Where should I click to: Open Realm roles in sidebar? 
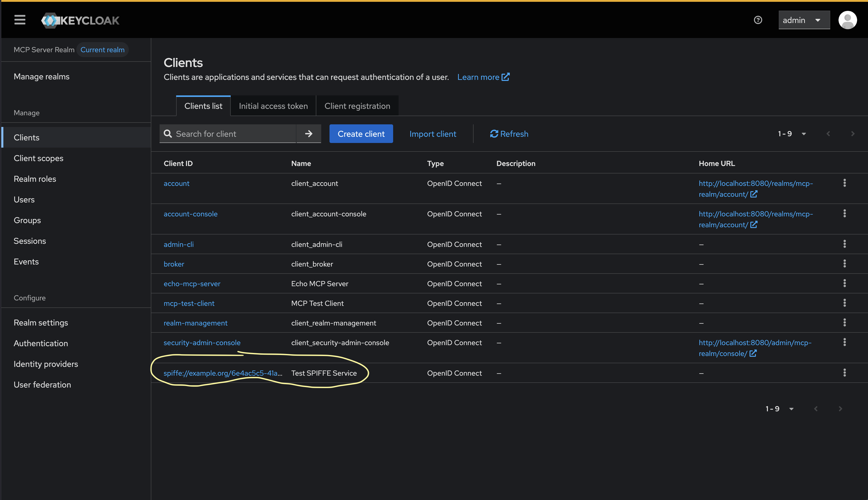click(76, 179)
